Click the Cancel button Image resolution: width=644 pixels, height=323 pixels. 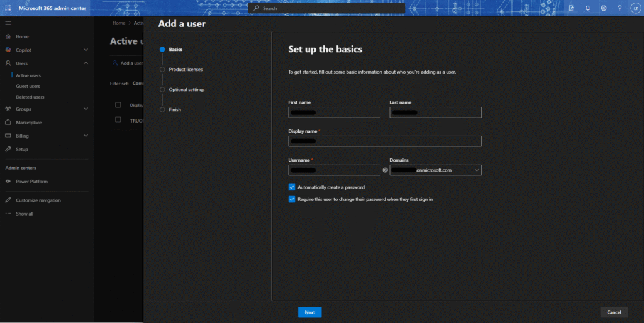pos(614,312)
